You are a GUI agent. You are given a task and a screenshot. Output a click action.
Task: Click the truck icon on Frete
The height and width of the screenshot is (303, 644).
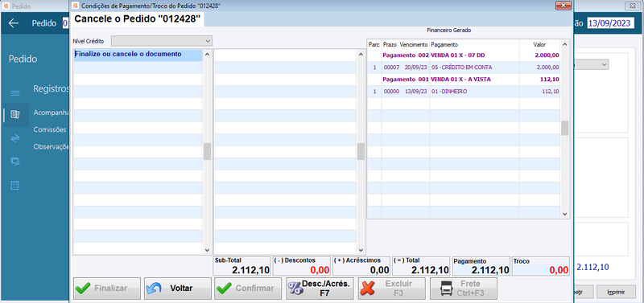point(447,289)
